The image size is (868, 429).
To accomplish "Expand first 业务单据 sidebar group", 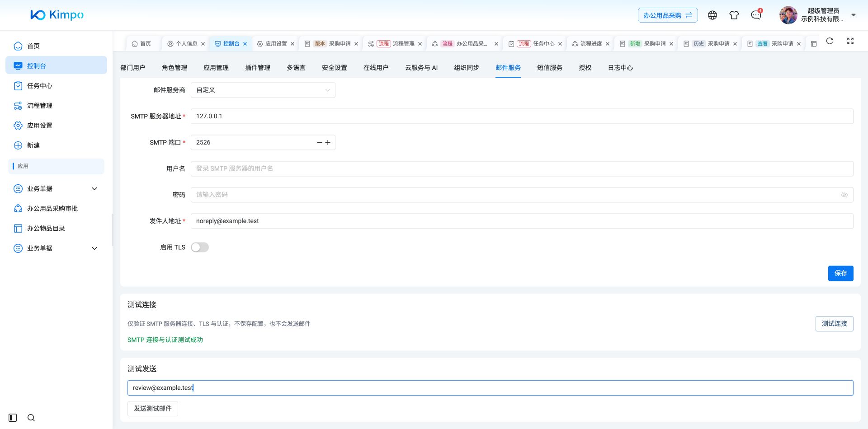I will click(56, 188).
